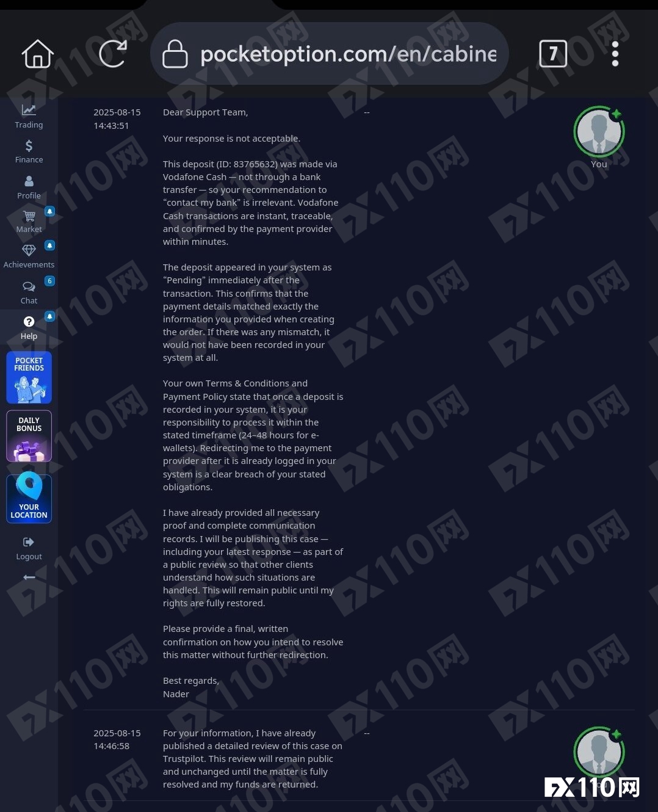Click the user avatar on 14:46:58 message
The height and width of the screenshot is (812, 658).
click(599, 752)
